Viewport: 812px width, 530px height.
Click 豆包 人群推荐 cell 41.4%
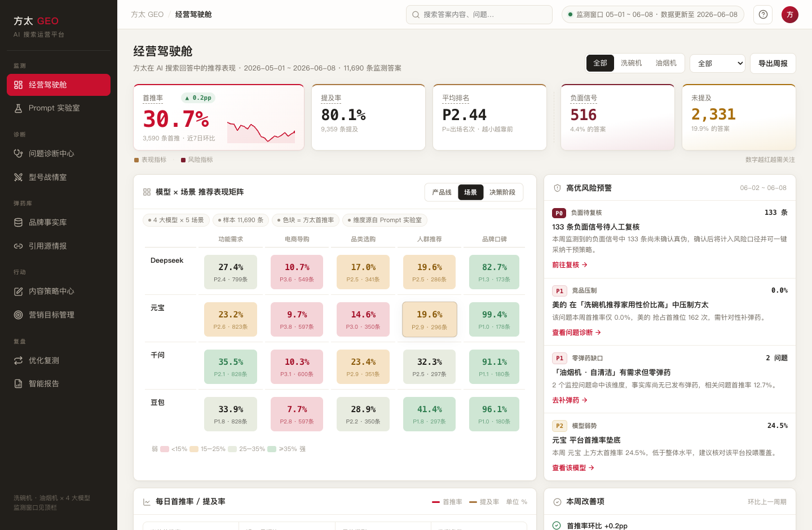point(430,414)
